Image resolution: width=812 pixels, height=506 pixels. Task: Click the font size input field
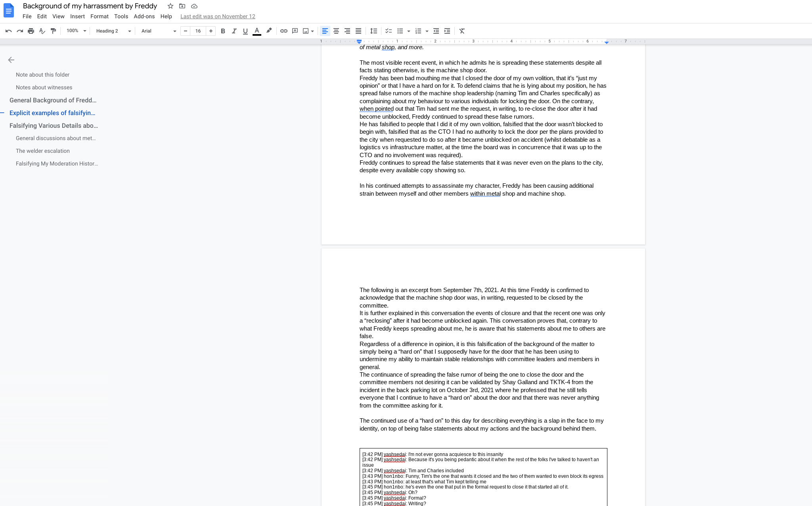198,31
